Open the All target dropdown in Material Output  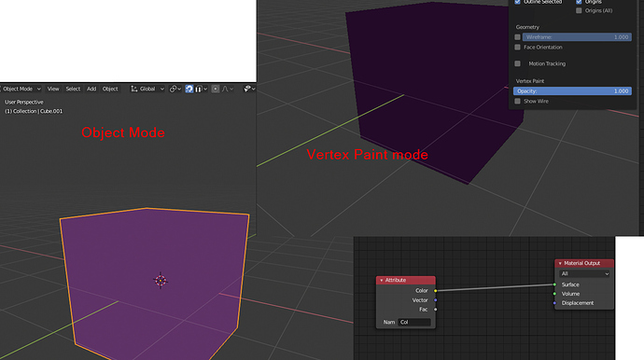[x=584, y=274]
